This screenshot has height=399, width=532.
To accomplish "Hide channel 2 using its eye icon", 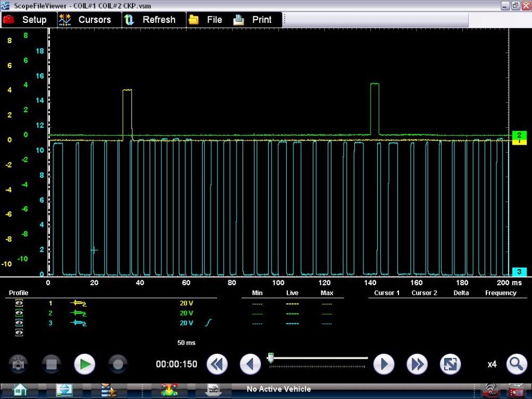I will 19,313.
